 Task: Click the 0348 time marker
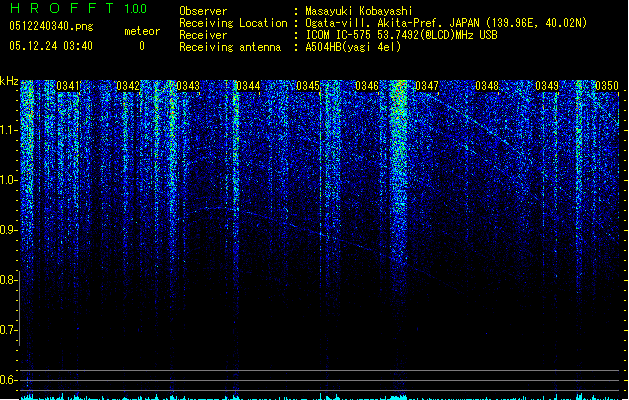point(487,86)
